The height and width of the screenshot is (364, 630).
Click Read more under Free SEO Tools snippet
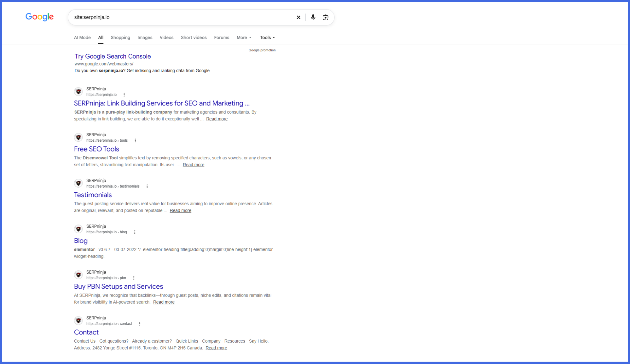194,165
